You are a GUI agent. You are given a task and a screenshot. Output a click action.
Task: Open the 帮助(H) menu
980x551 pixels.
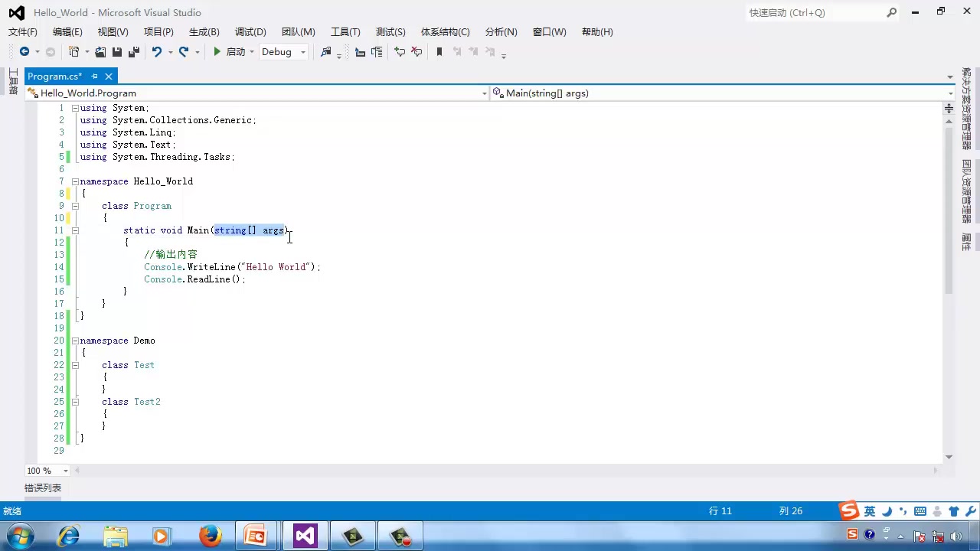pos(597,31)
